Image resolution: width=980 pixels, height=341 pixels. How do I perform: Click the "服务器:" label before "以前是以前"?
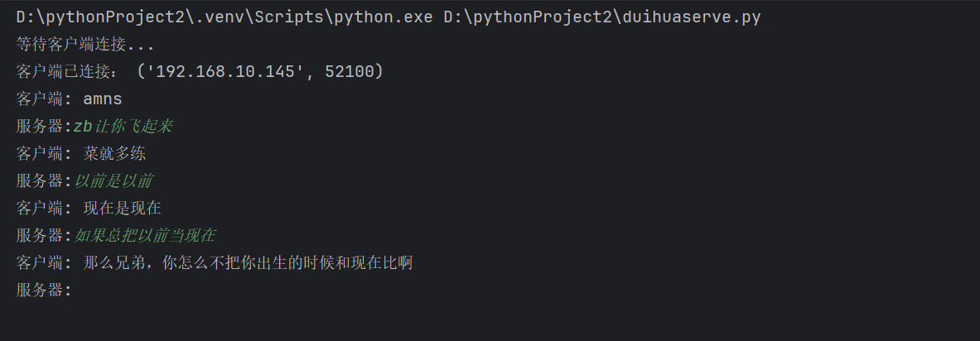(44, 181)
